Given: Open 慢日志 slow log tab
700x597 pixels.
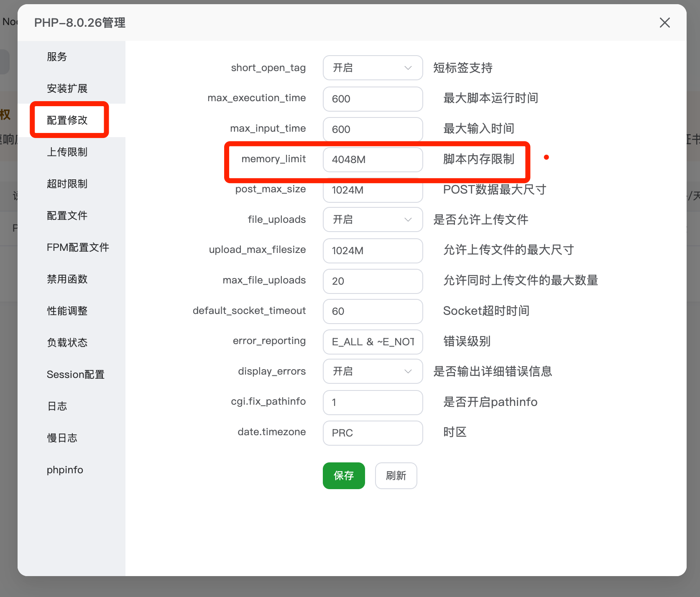Looking at the screenshot, I should (62, 438).
